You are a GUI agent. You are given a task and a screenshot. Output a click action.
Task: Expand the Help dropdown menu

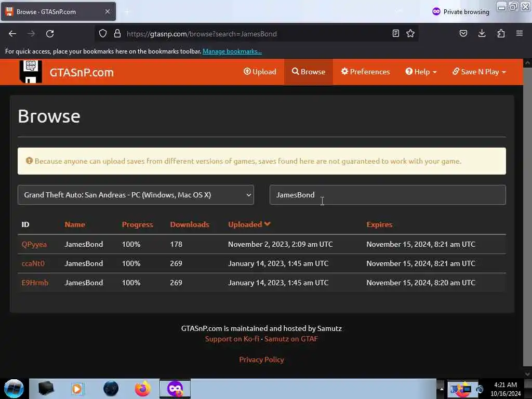pos(421,72)
